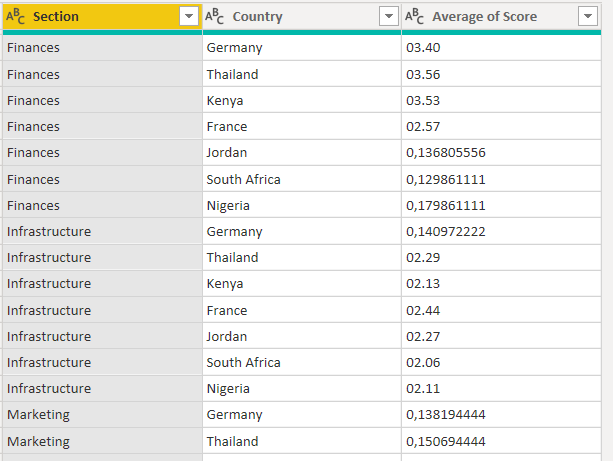This screenshot has width=613, height=461.
Task: Select the cell with value 02.57
Action: click(x=502, y=127)
